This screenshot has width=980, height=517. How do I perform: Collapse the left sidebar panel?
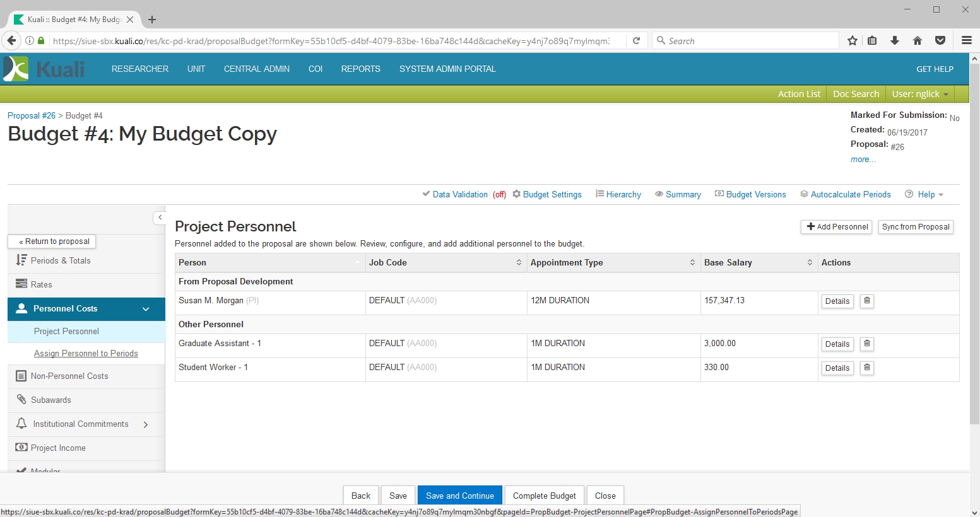[x=160, y=218]
